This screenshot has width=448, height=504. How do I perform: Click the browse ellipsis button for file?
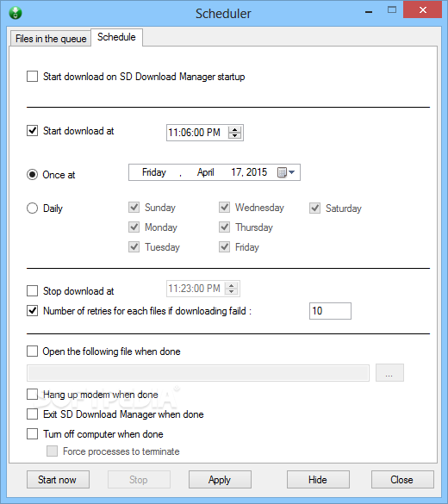tap(389, 373)
